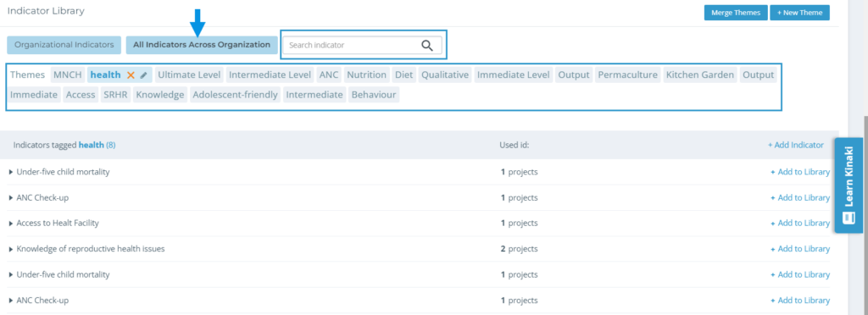868x315 pixels.
Task: Expand the first Under-five child mortality row
Action: point(11,172)
